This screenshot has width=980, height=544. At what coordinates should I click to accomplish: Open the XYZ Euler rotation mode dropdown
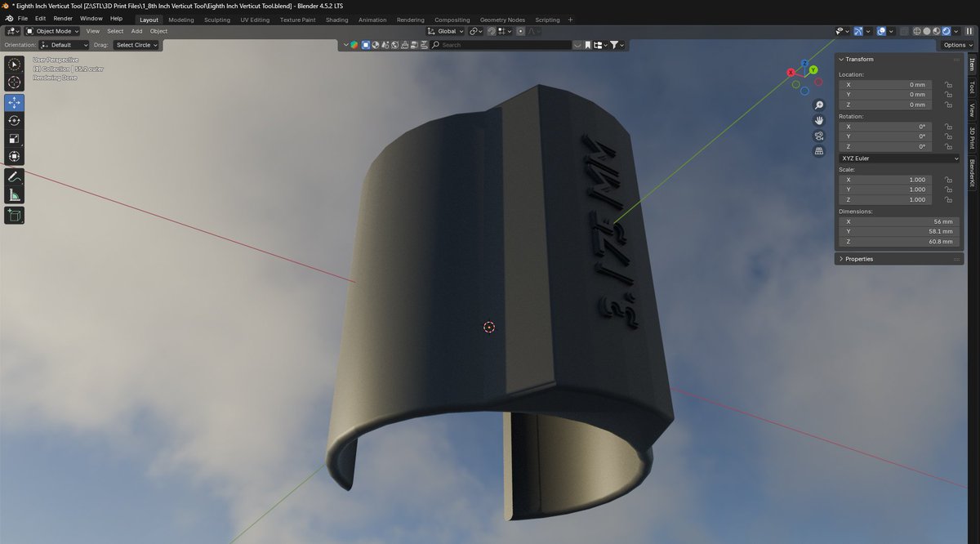[x=899, y=158]
